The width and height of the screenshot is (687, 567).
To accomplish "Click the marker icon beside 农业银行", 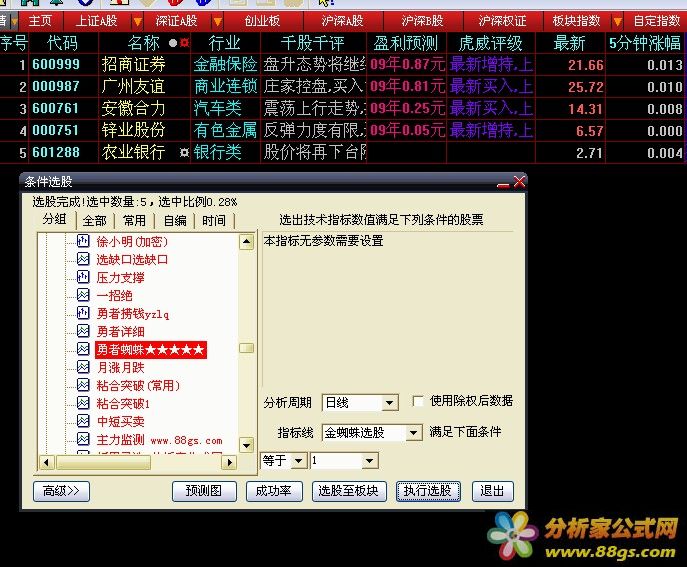I will coord(184,152).
